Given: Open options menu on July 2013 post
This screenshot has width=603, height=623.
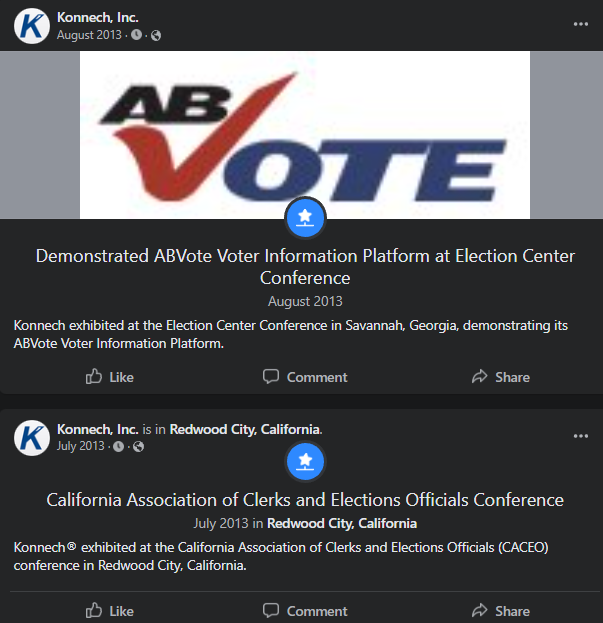Looking at the screenshot, I should [x=580, y=437].
